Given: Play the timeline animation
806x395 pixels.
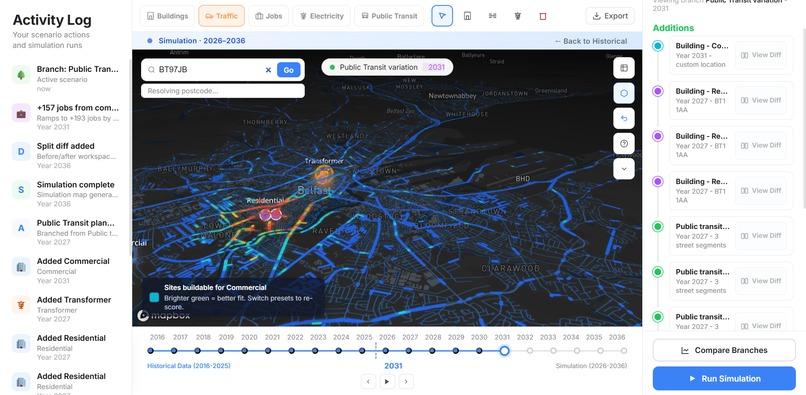Looking at the screenshot, I should point(387,382).
